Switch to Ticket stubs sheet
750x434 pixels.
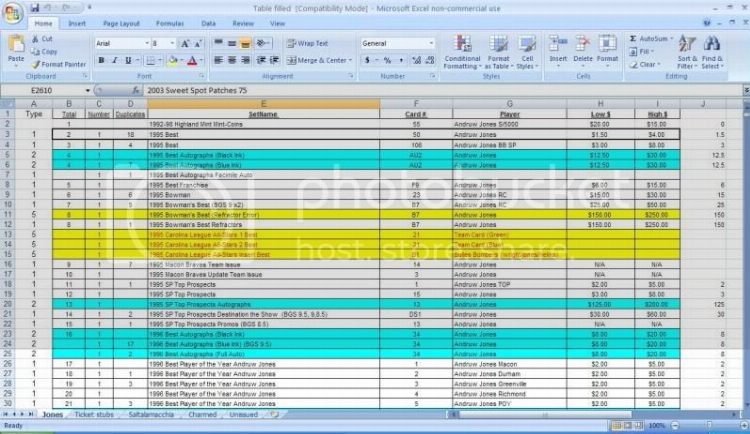94,414
